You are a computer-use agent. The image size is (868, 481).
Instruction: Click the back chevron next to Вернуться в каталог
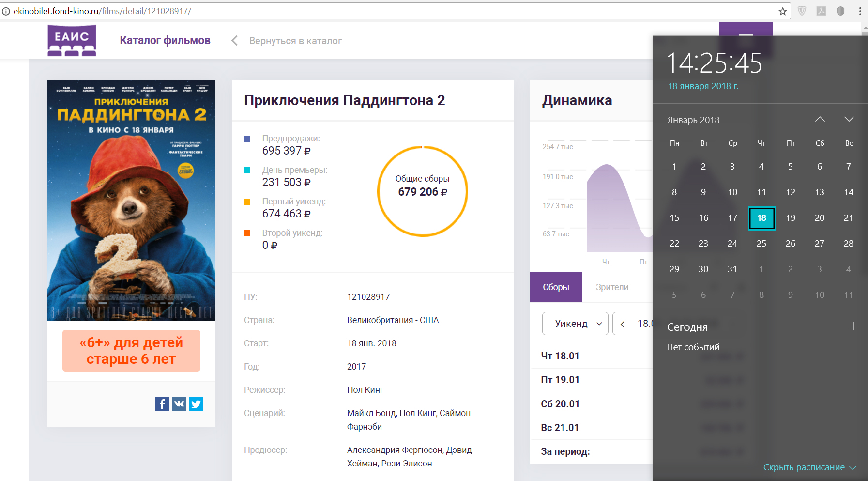tap(234, 41)
